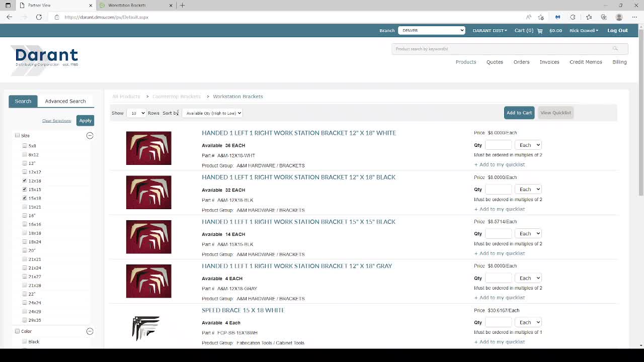This screenshot has width=644, height=362.
Task: Check the 24x29 size filter
Action: [25, 311]
